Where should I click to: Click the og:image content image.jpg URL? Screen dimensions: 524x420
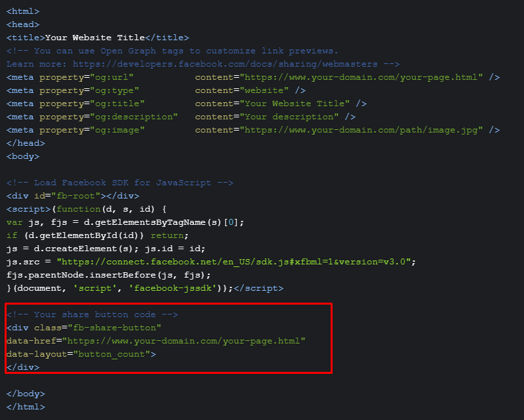click(362, 130)
